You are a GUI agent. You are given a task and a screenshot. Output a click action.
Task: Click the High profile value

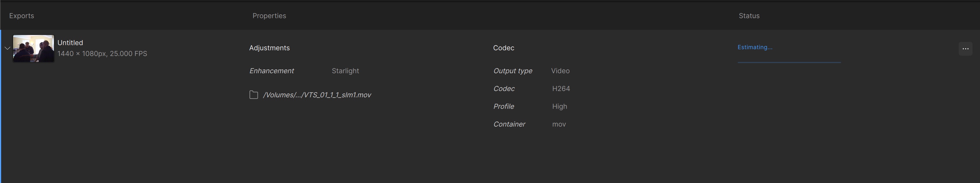point(559,106)
